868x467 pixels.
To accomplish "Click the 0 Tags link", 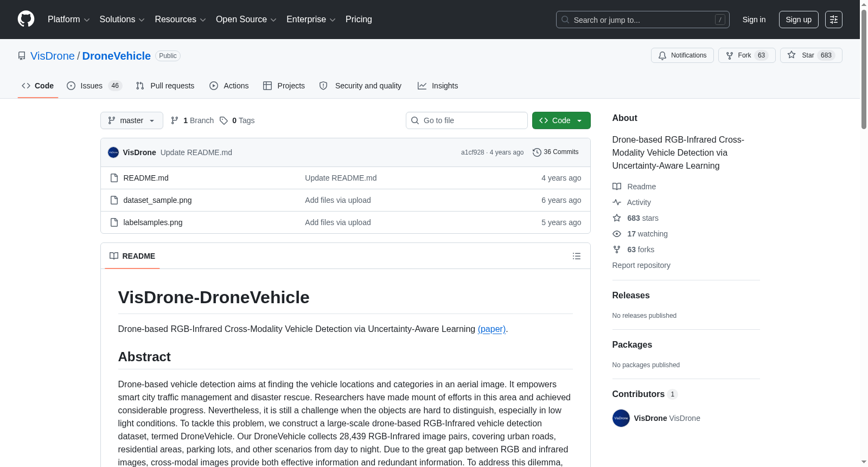I will pyautogui.click(x=237, y=120).
